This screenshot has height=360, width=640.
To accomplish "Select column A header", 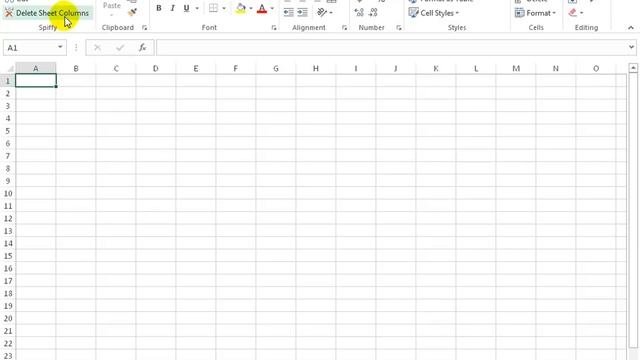I will 36,69.
